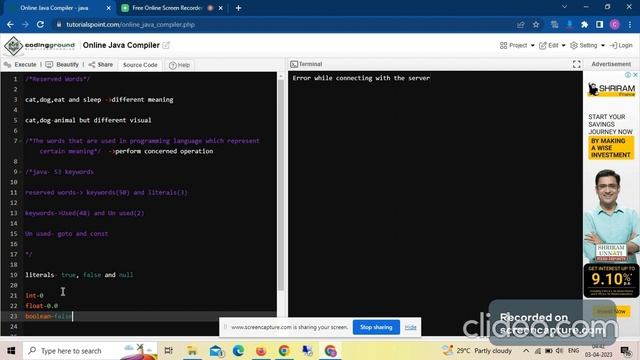This screenshot has width=640, height=360.
Task: Open File Explorer from taskbar
Action: [x=192, y=351]
